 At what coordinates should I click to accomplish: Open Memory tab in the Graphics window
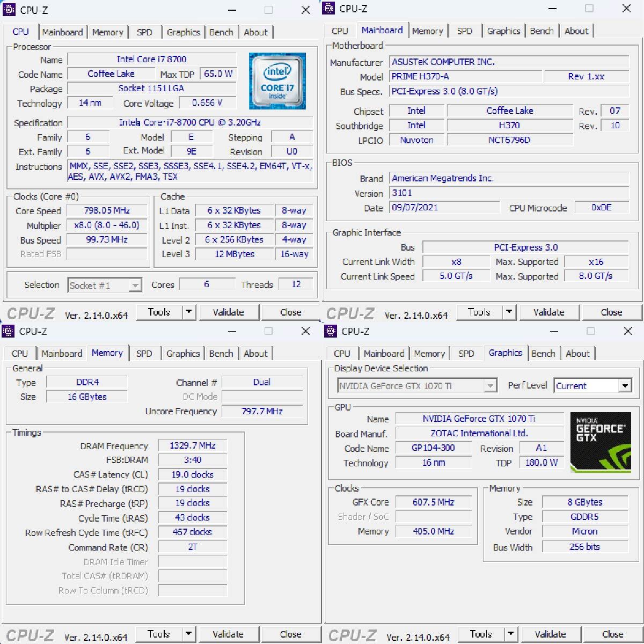(x=429, y=354)
